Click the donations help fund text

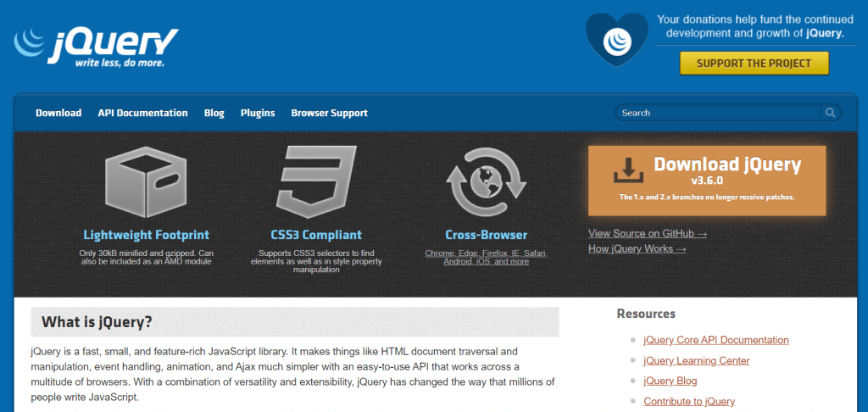tap(755, 26)
